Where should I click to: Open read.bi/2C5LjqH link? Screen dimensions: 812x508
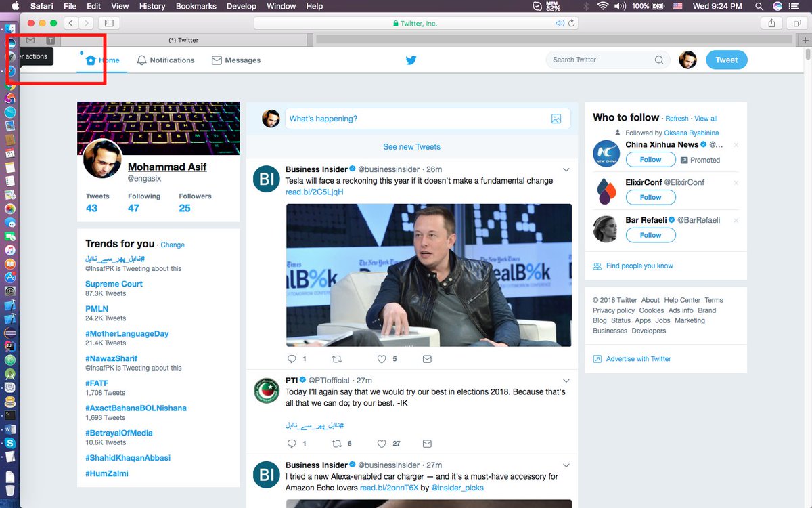314,192
